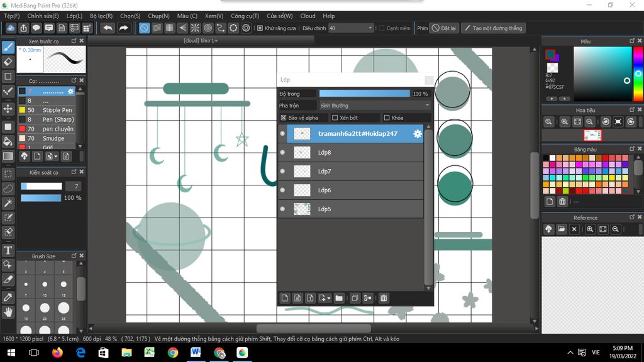
Task: Select the Text tool
Action: [x=8, y=250]
